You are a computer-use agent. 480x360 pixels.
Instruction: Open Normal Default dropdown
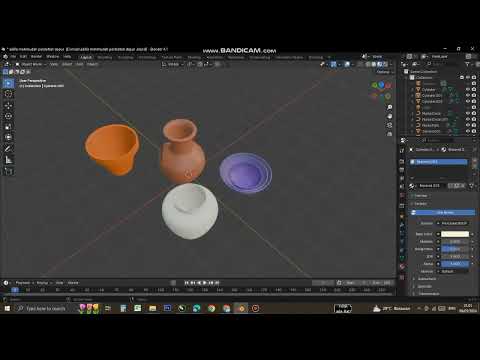(453, 271)
